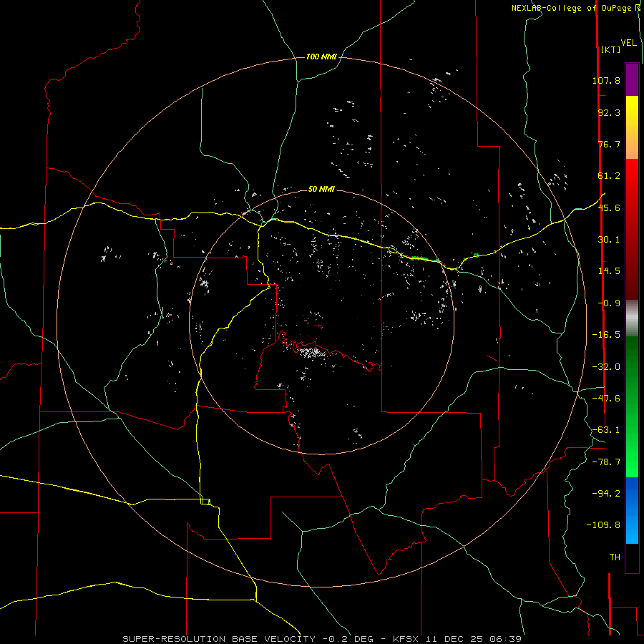Select the [KT] units label

point(610,49)
